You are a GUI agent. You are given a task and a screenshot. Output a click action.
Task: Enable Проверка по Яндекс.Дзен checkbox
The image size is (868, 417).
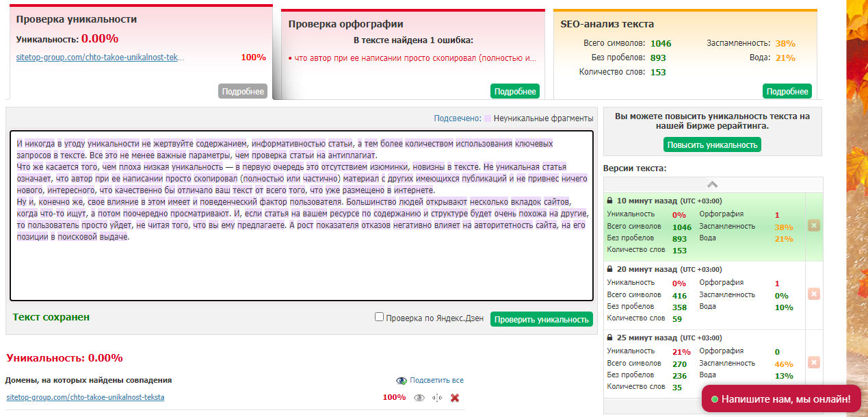[x=379, y=317]
